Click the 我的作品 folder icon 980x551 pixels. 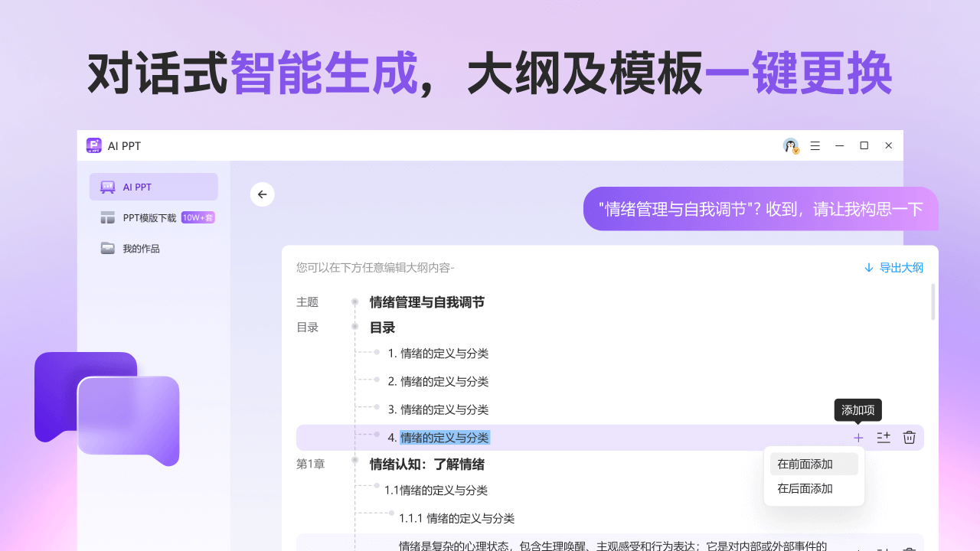(x=106, y=248)
